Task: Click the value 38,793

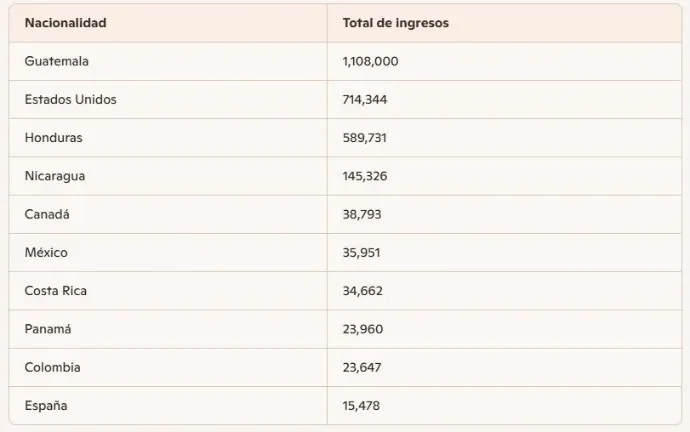Action: pyautogui.click(x=362, y=214)
